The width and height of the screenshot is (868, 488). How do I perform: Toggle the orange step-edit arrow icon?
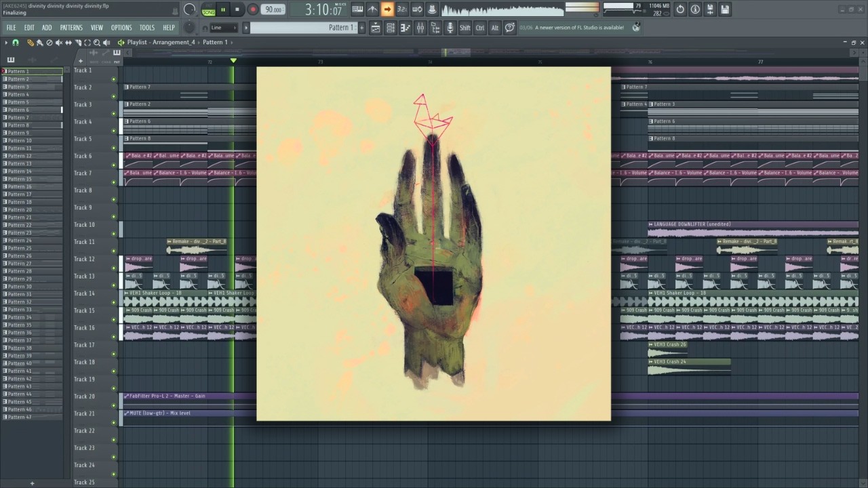pos(387,9)
